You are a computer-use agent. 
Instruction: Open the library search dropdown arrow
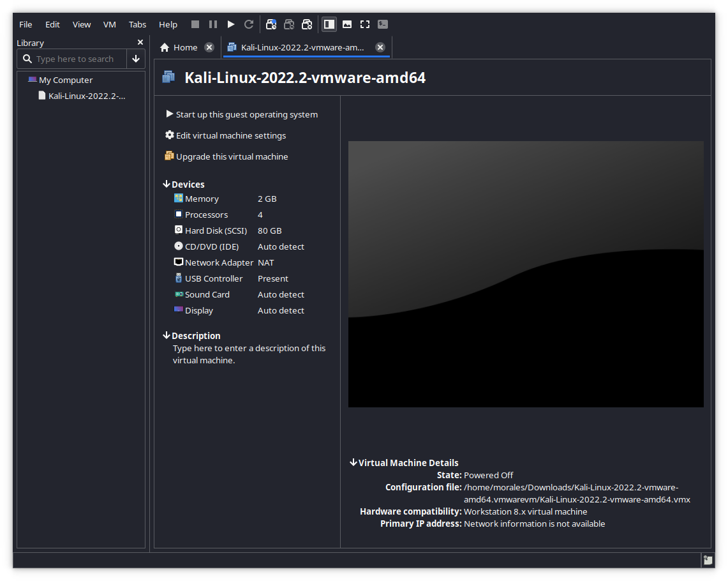click(x=136, y=59)
